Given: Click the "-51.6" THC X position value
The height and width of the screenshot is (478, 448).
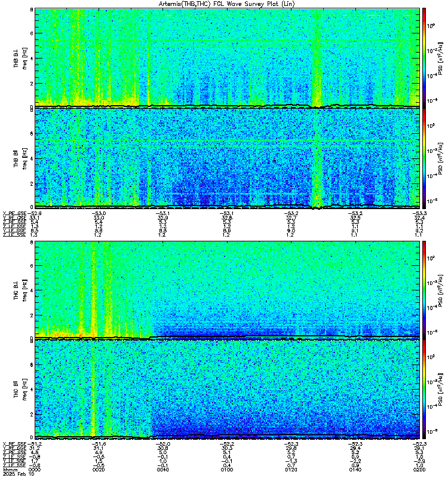Looking at the screenshot, I should coord(99,444).
